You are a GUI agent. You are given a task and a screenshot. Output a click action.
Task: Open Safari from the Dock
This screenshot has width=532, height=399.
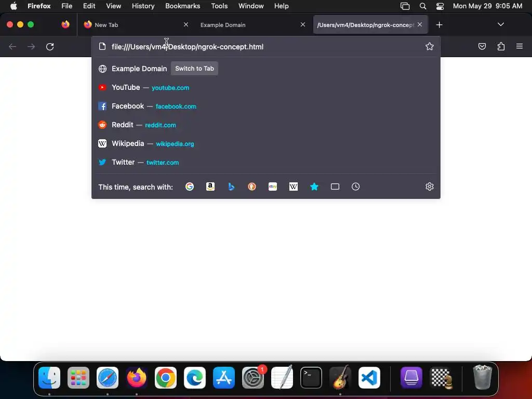[108, 378]
